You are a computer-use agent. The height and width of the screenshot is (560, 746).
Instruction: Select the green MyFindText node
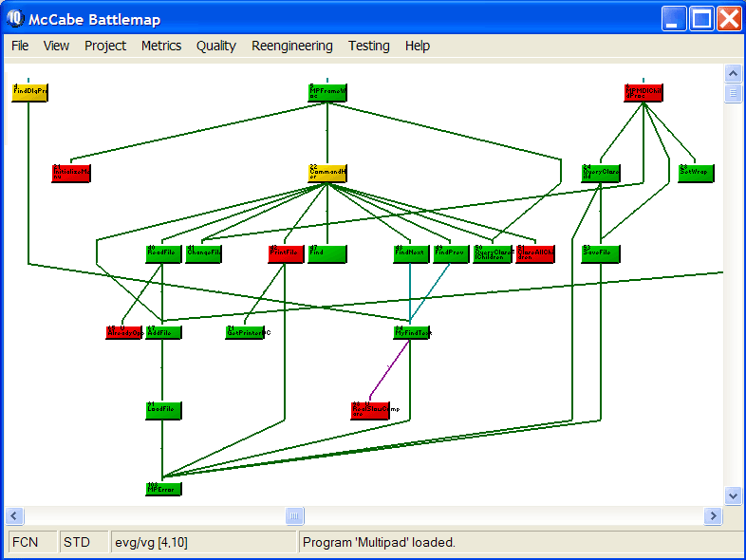click(x=412, y=332)
